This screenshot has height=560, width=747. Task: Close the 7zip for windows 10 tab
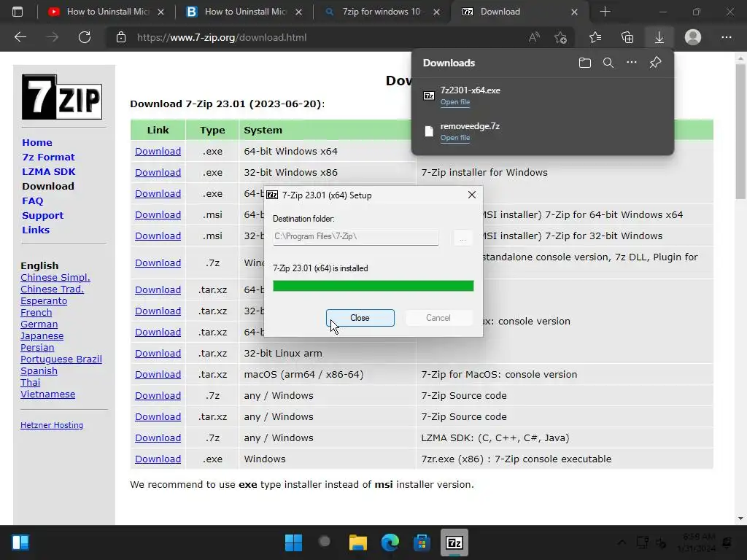pyautogui.click(x=436, y=12)
